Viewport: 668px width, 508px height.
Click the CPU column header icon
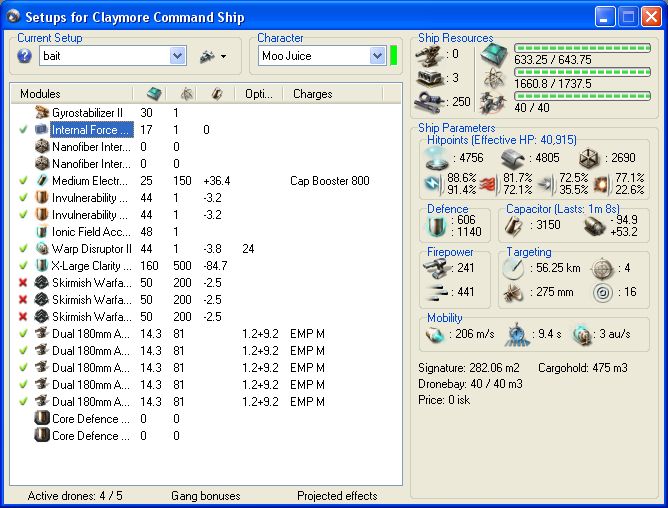[x=154, y=94]
